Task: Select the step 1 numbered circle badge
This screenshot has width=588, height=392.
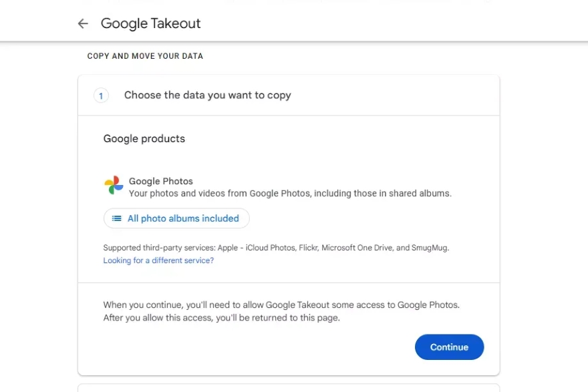Action: pos(100,95)
